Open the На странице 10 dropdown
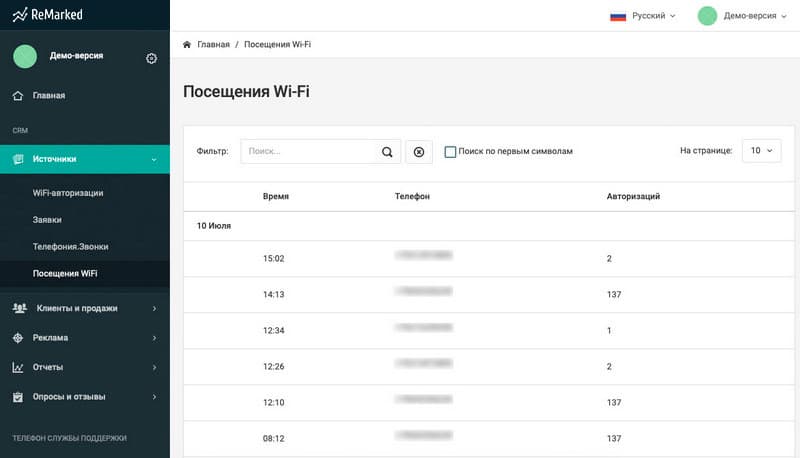 point(761,150)
